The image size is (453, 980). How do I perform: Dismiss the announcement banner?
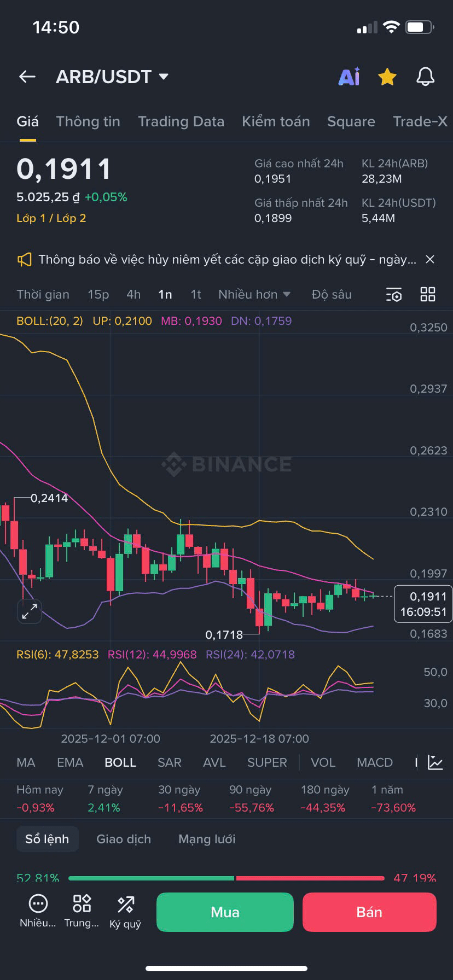tap(430, 260)
